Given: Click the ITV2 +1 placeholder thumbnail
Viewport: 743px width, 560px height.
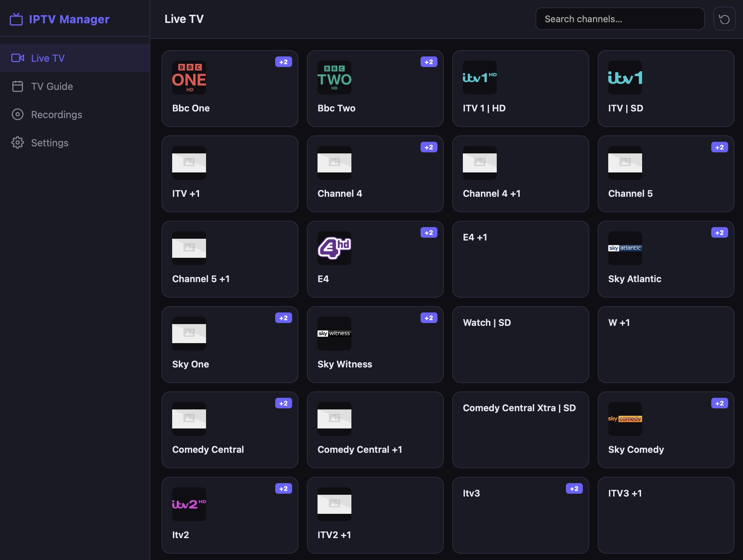Looking at the screenshot, I should [x=334, y=504].
